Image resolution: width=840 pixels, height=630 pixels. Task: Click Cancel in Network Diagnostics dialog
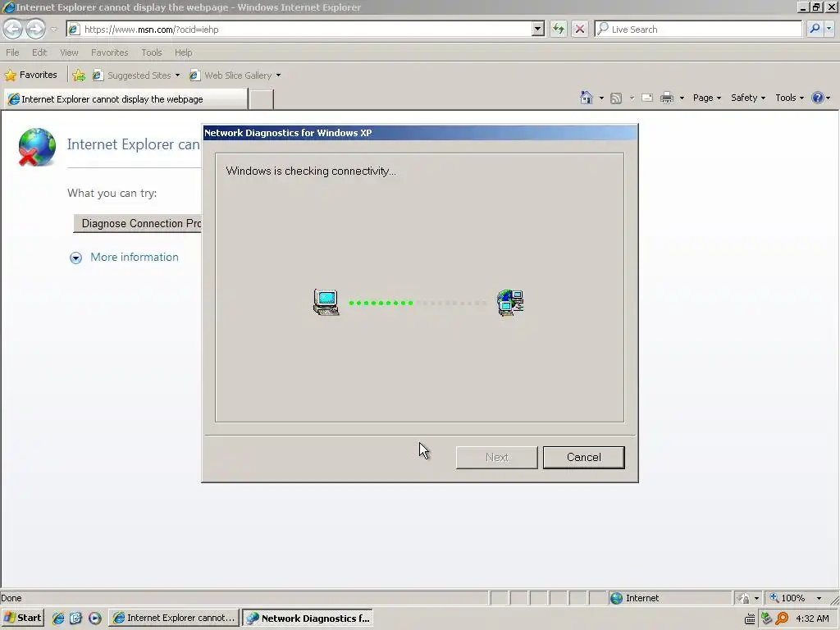(583, 458)
